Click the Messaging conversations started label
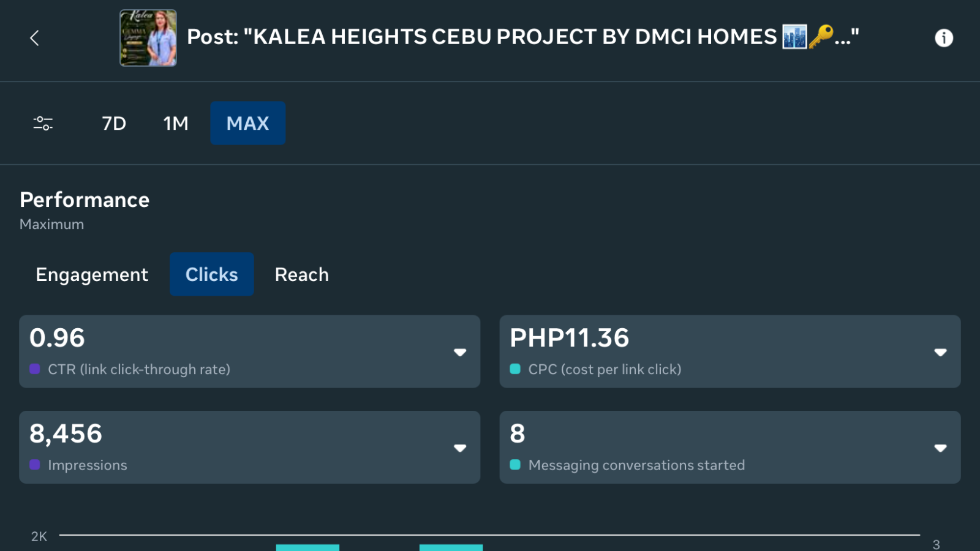980x551 pixels. (x=636, y=465)
